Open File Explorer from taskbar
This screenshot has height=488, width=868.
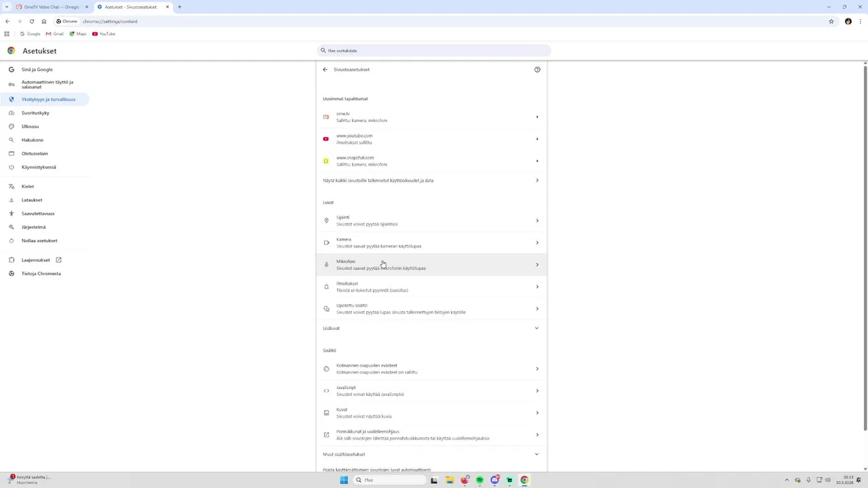click(449, 480)
